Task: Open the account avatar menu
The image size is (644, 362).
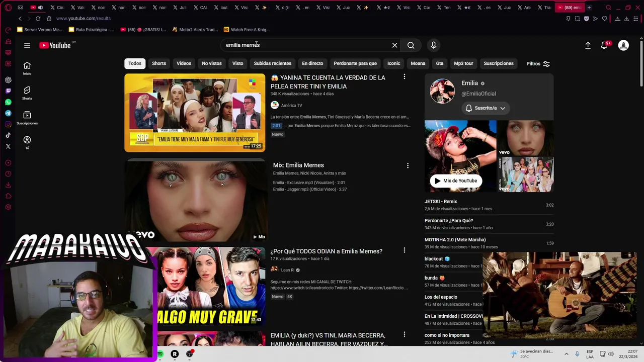Action: 623,45
